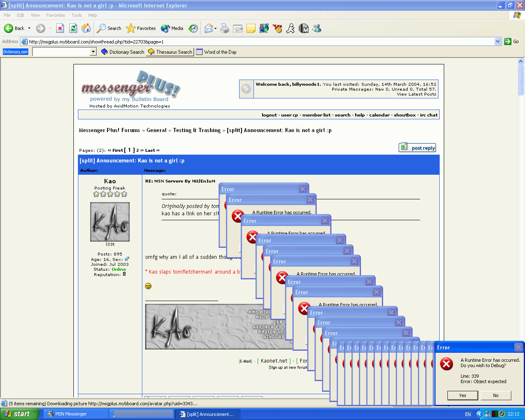
Task: Go to page 2 of the thread
Action: tap(138, 151)
